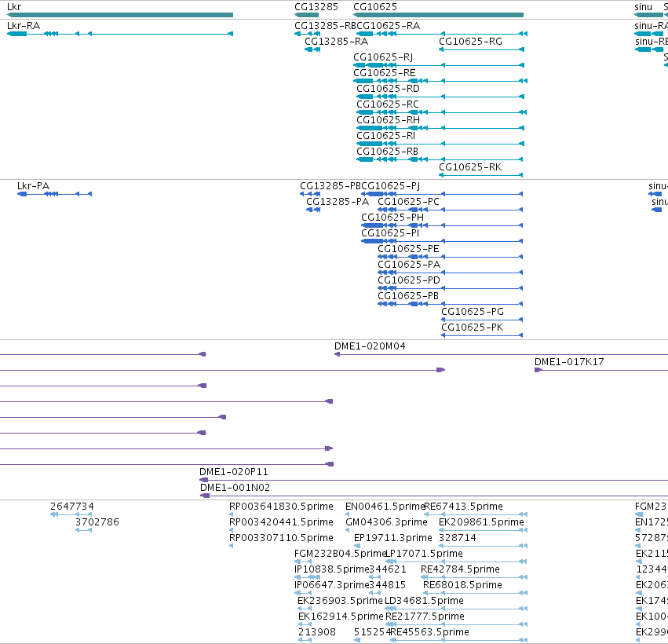
Task: Select the GM04306.3prime EST label
Action: point(386,522)
